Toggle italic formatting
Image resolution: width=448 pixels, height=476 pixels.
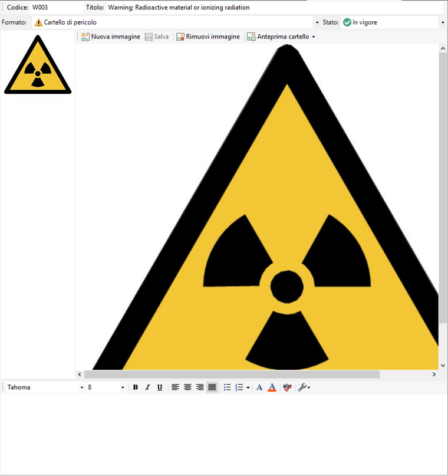click(x=147, y=388)
